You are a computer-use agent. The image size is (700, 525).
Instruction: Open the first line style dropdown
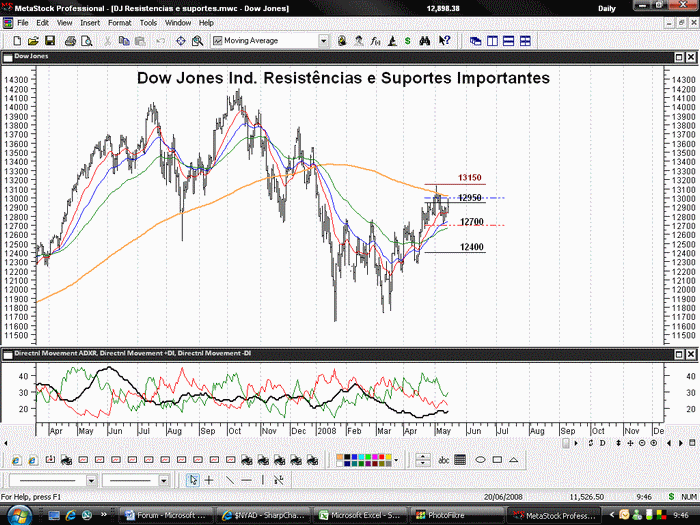coord(91,480)
